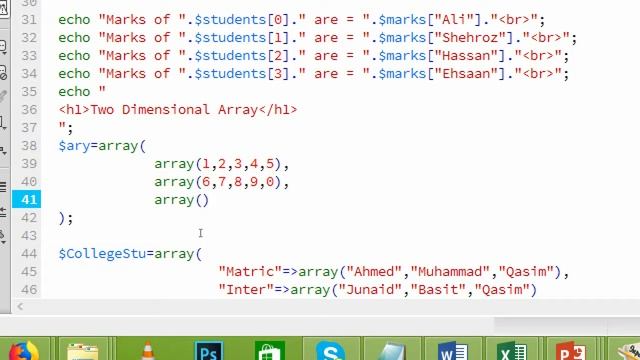The width and height of the screenshot is (640, 360).
Task: Click the "Ehsaan" key in $marks
Action: tap(466, 73)
